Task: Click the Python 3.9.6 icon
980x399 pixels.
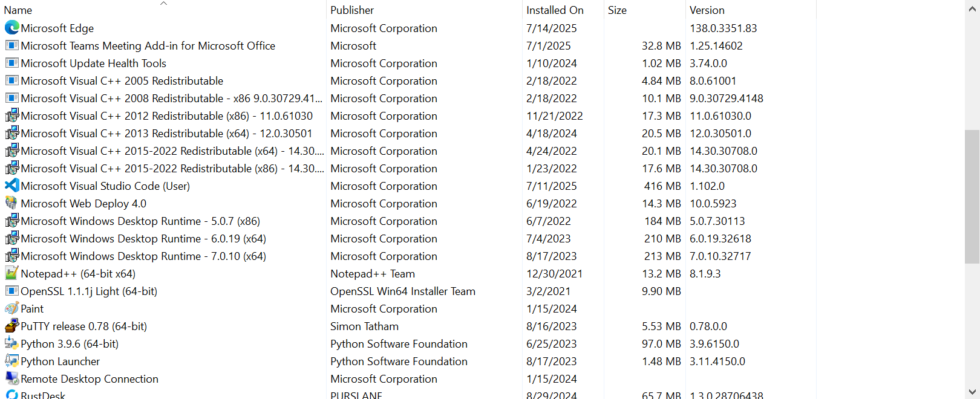Action: 11,343
